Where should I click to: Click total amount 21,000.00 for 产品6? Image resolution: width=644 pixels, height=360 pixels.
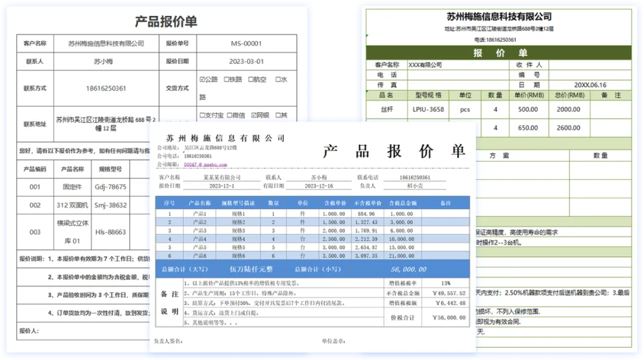coord(401,256)
